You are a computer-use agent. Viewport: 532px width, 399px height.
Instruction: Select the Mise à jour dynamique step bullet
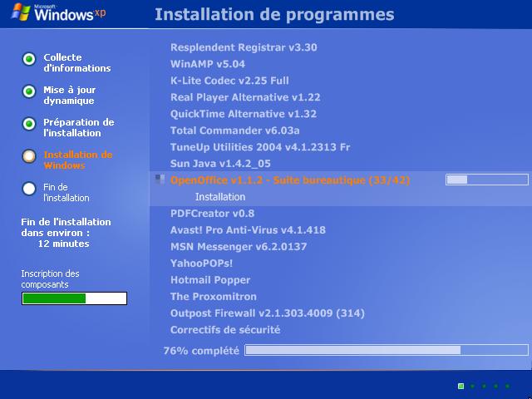(29, 91)
